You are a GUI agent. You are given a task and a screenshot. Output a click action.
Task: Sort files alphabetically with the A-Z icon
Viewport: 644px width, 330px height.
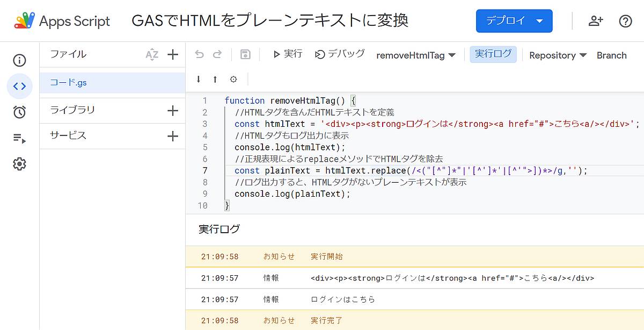tap(152, 54)
